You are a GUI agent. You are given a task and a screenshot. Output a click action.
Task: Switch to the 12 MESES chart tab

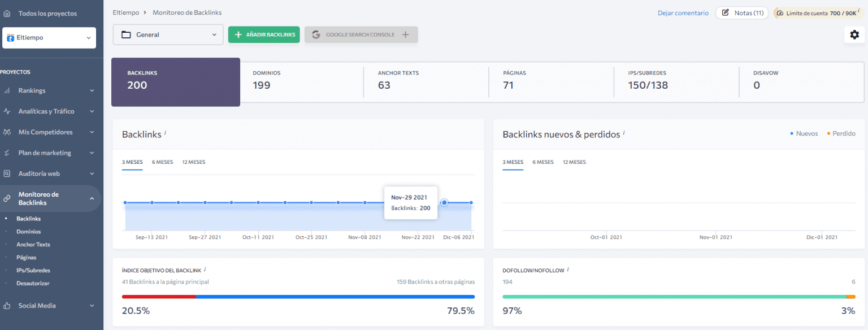tap(193, 162)
